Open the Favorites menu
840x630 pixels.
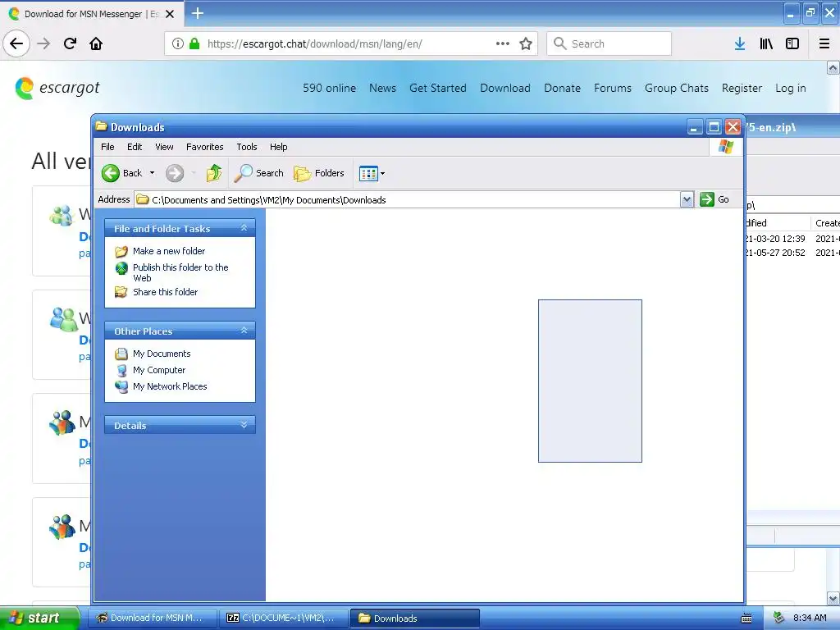point(204,147)
